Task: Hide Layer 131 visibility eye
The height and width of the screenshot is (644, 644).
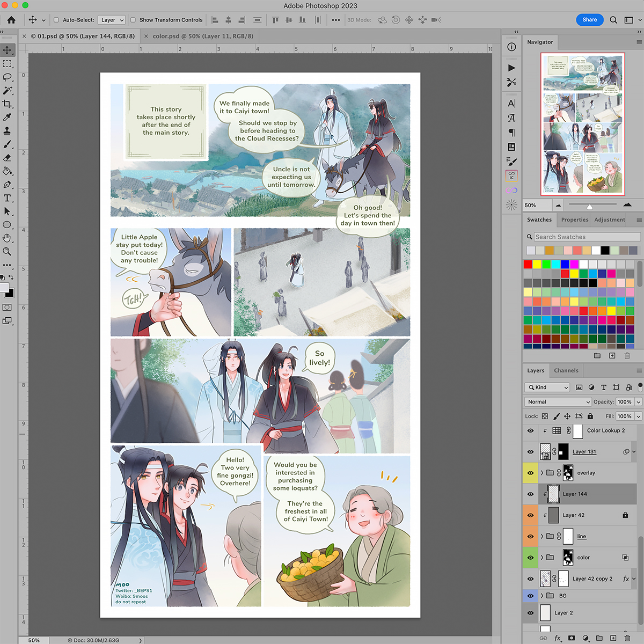Action: click(530, 452)
